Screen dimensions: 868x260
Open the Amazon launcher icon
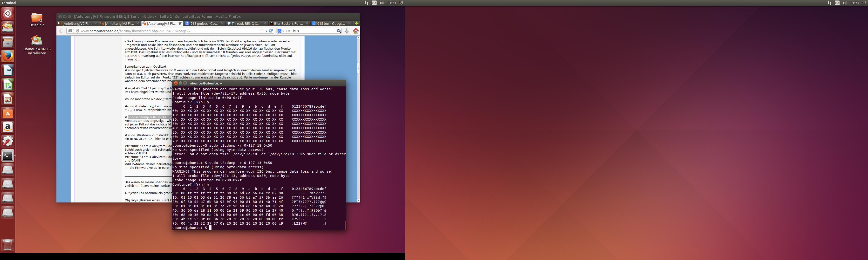7,127
